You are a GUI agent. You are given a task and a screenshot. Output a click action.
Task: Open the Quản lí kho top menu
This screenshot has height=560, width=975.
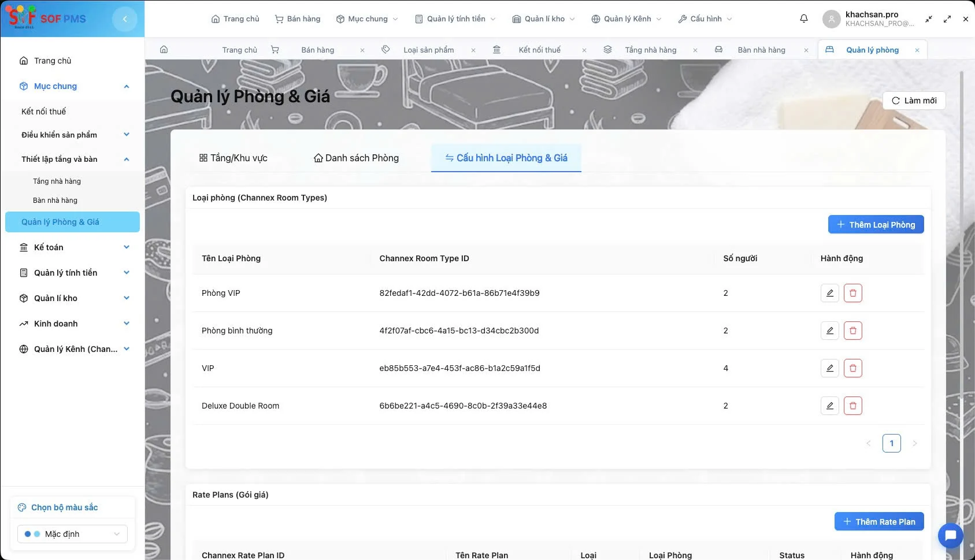pyautogui.click(x=544, y=19)
